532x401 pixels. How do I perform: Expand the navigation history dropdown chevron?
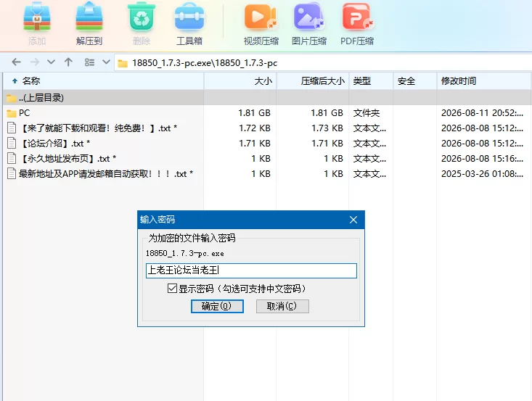pyautogui.click(x=51, y=62)
